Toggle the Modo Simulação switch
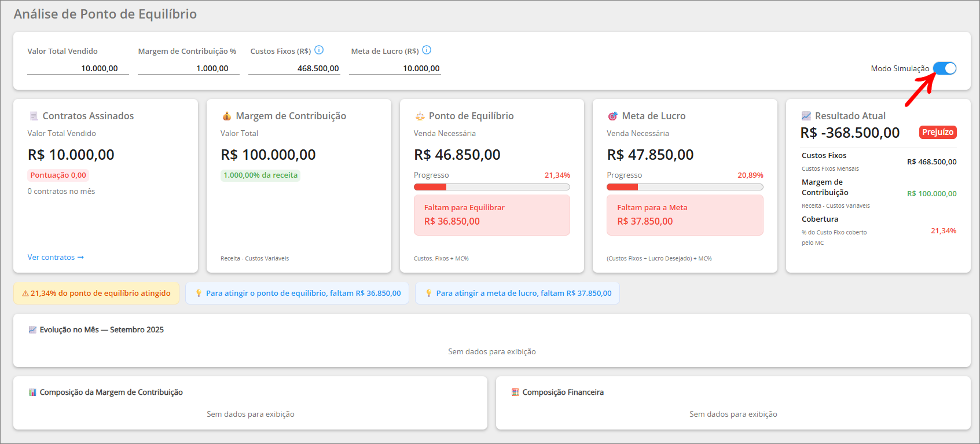The width and height of the screenshot is (980, 444). (945, 68)
